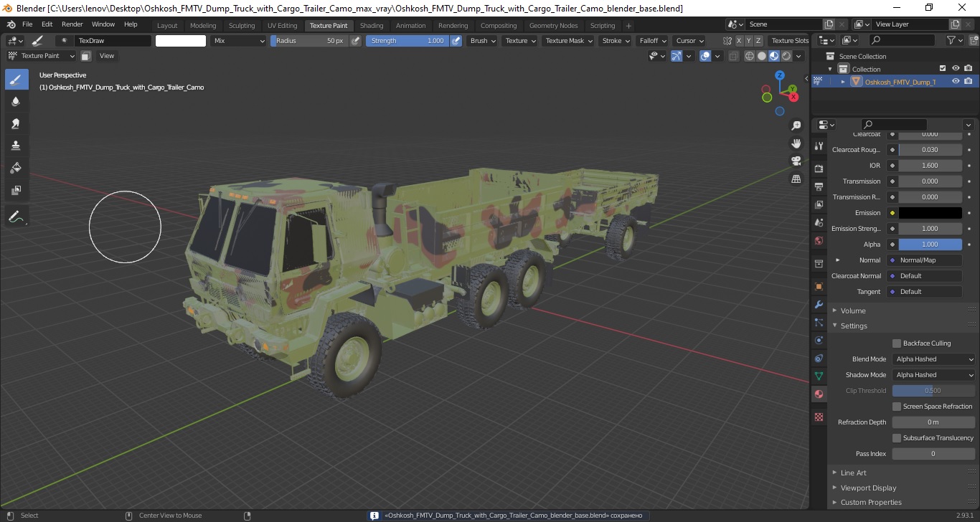Select the Smear tool
Viewport: 980px width, 522px height.
pos(17,124)
